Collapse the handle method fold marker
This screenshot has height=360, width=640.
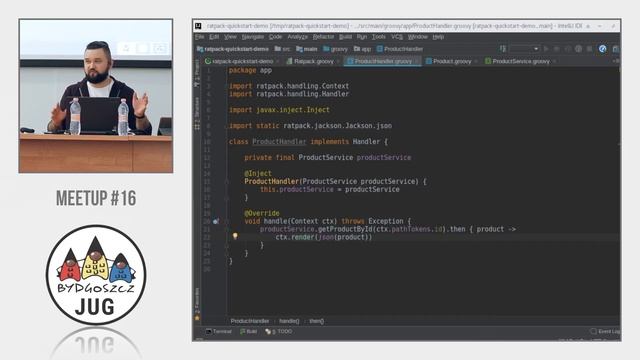[227, 221]
